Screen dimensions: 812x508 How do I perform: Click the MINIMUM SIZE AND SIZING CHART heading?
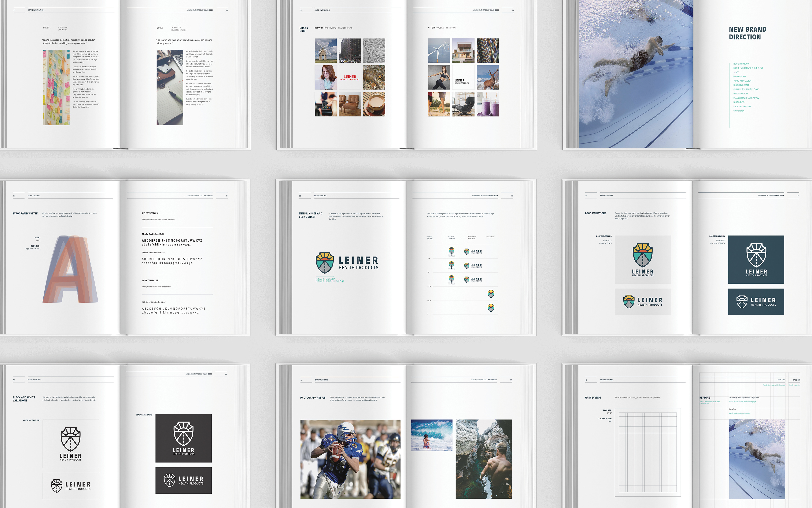click(310, 215)
